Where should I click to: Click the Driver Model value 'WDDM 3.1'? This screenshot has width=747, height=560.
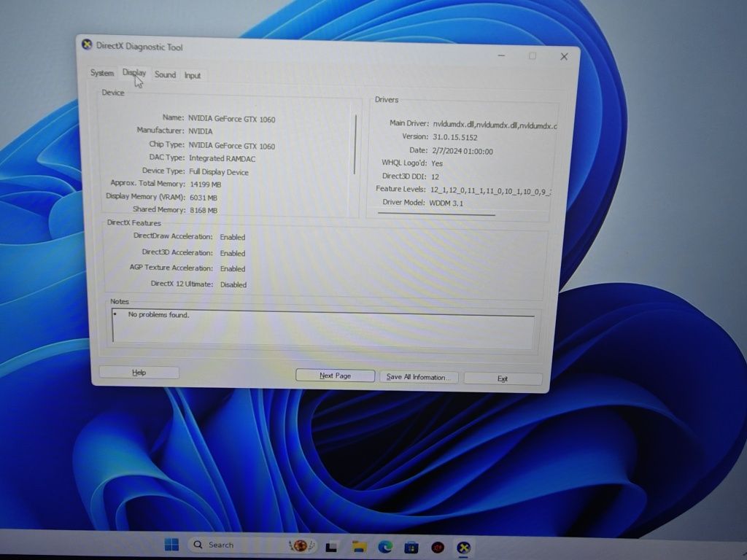[x=446, y=203]
